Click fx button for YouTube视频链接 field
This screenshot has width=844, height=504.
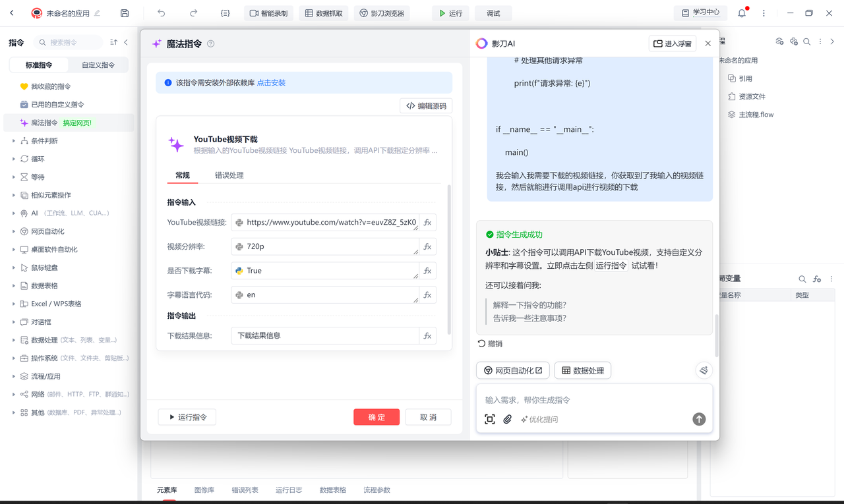pos(427,223)
